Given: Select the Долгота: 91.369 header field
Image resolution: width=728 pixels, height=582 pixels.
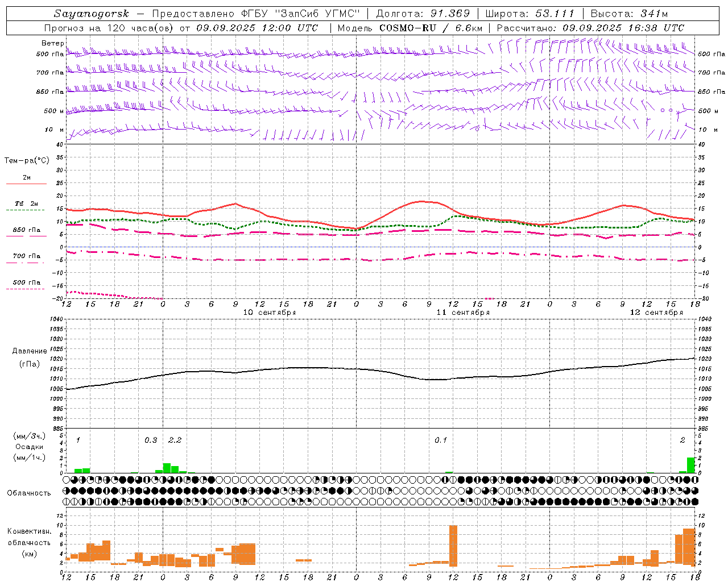Looking at the screenshot, I should (x=423, y=14).
